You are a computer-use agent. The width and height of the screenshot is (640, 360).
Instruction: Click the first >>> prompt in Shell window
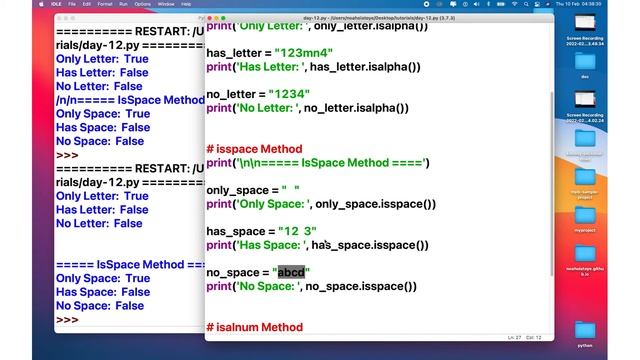(67, 155)
